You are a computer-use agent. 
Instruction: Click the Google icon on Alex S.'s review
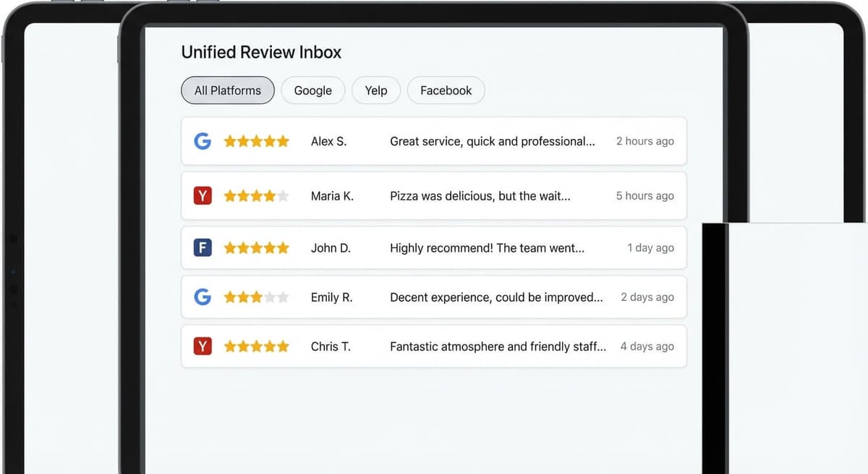pyautogui.click(x=202, y=141)
